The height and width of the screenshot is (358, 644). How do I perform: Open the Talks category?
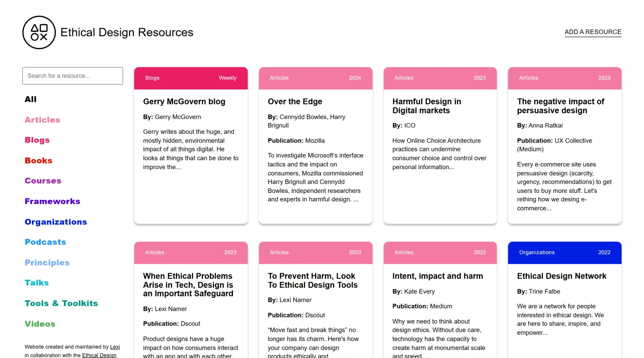coord(37,282)
